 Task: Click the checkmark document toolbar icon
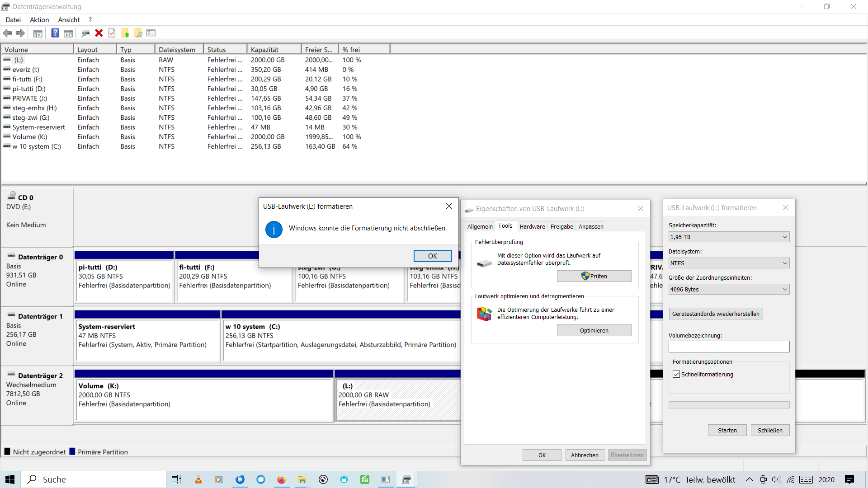pyautogui.click(x=112, y=33)
